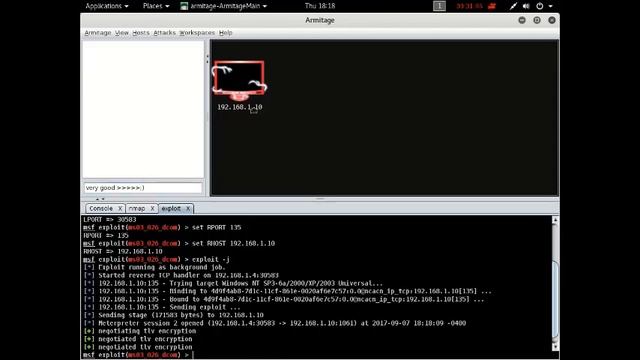Open the volume speaker icon

coord(526,6)
